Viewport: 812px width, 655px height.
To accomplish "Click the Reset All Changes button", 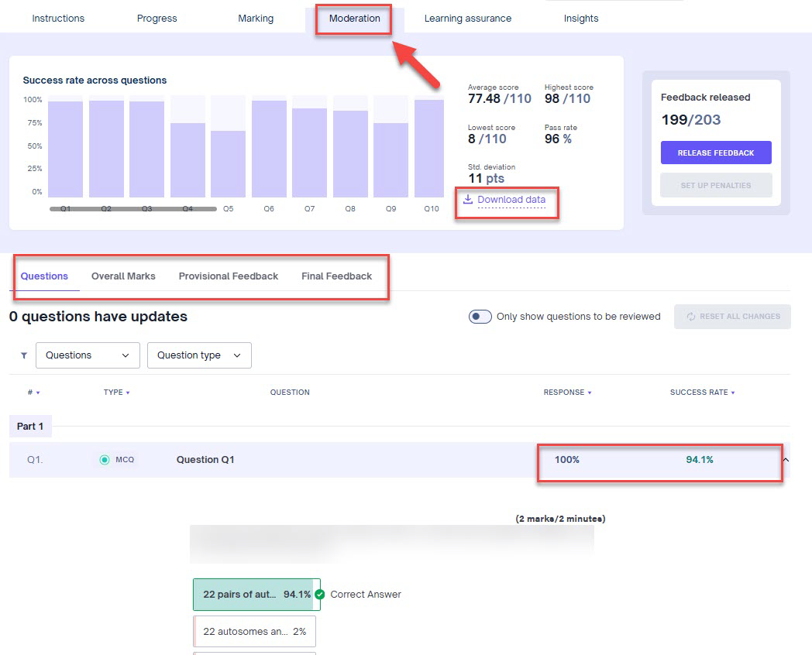I will [732, 317].
